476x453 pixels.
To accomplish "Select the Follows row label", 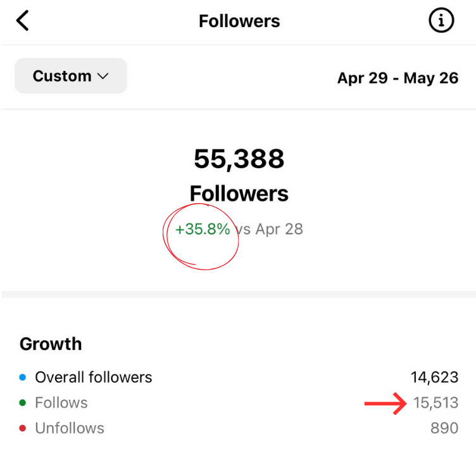I will click(x=61, y=403).
